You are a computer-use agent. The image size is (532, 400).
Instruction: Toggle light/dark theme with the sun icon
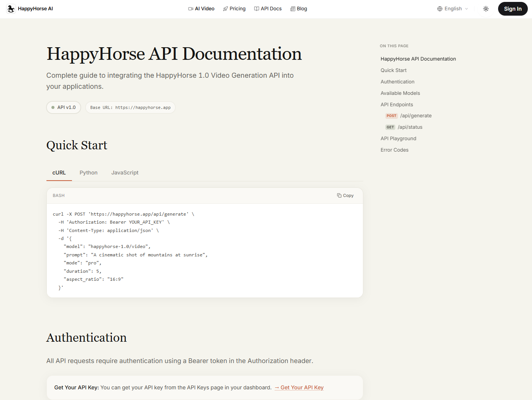pyautogui.click(x=486, y=8)
